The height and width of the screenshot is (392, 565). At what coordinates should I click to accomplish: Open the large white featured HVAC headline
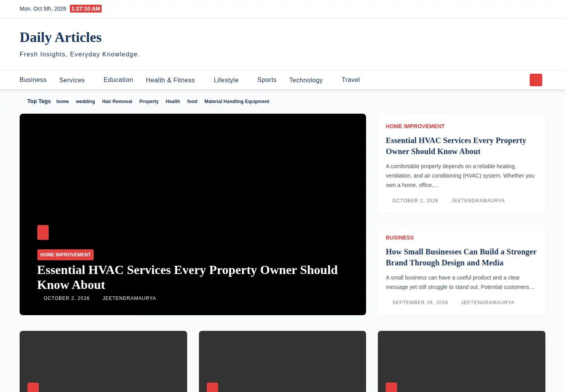(188, 277)
